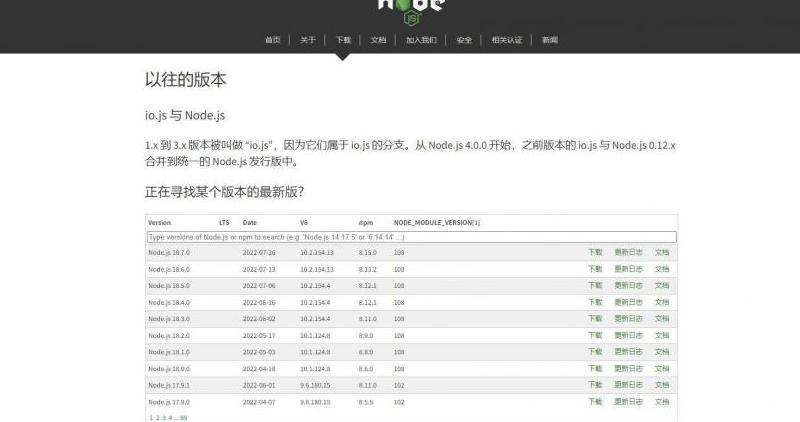Open 文档 link for Node.js 18.6.0

tap(662, 269)
